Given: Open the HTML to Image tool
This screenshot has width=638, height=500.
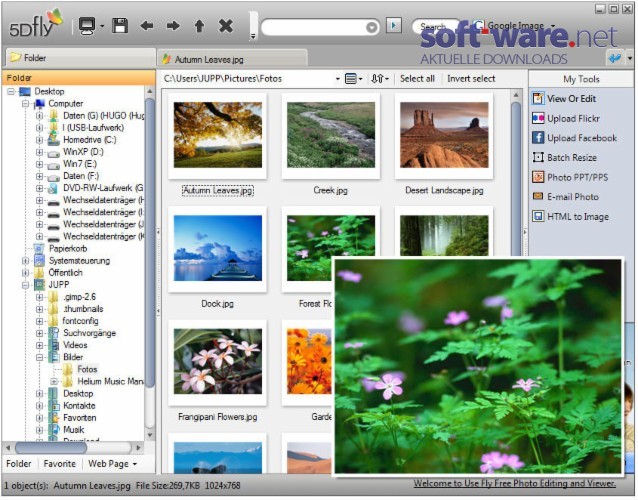Looking at the screenshot, I should (x=571, y=217).
